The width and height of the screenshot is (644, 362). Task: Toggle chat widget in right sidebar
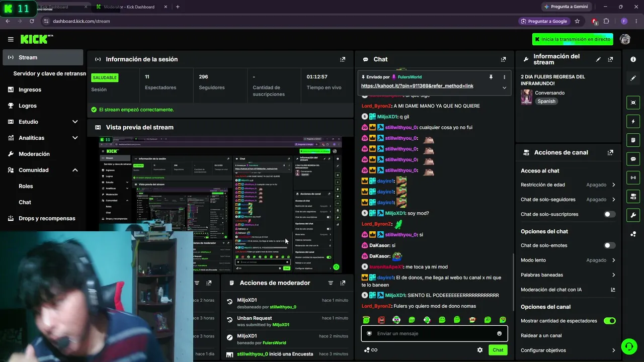pos(633,159)
